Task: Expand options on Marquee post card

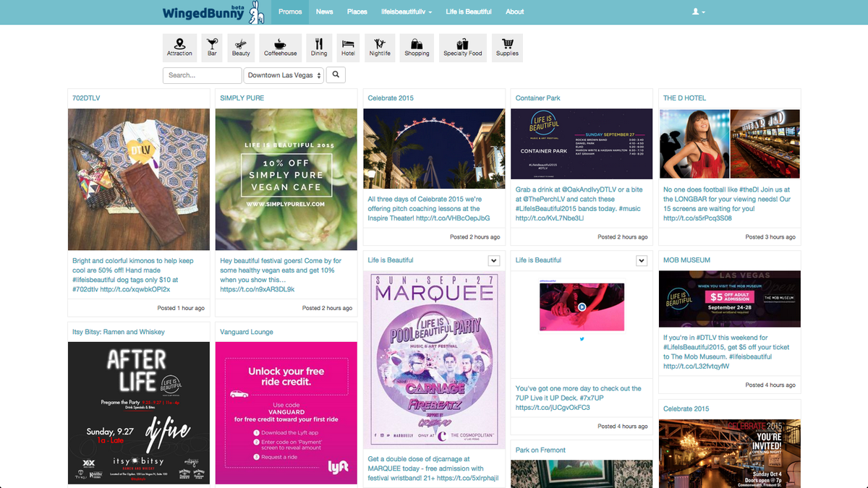Action: pos(493,260)
